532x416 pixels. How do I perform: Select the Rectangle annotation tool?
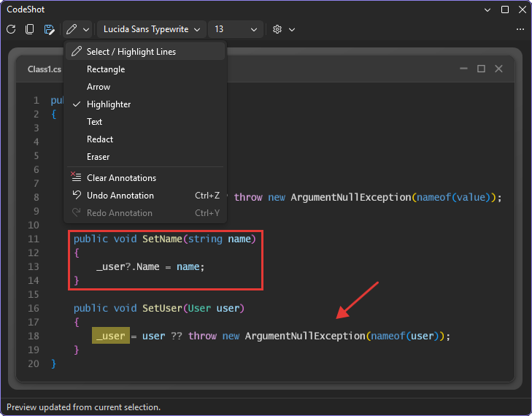point(145,69)
